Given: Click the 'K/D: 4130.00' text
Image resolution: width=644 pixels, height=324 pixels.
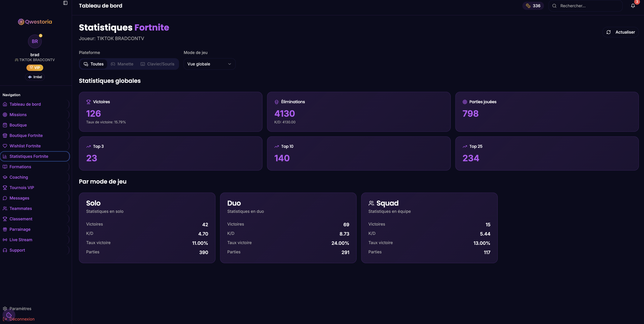Looking at the screenshot, I should 285,122.
